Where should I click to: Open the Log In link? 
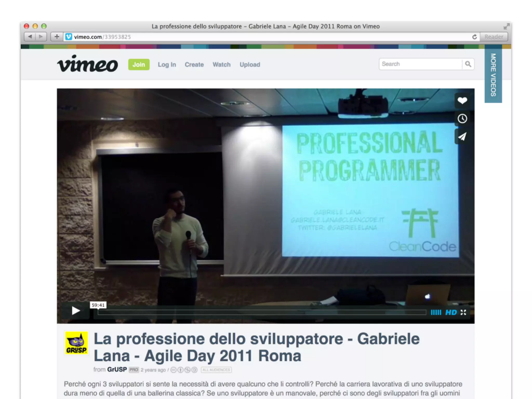[167, 64]
